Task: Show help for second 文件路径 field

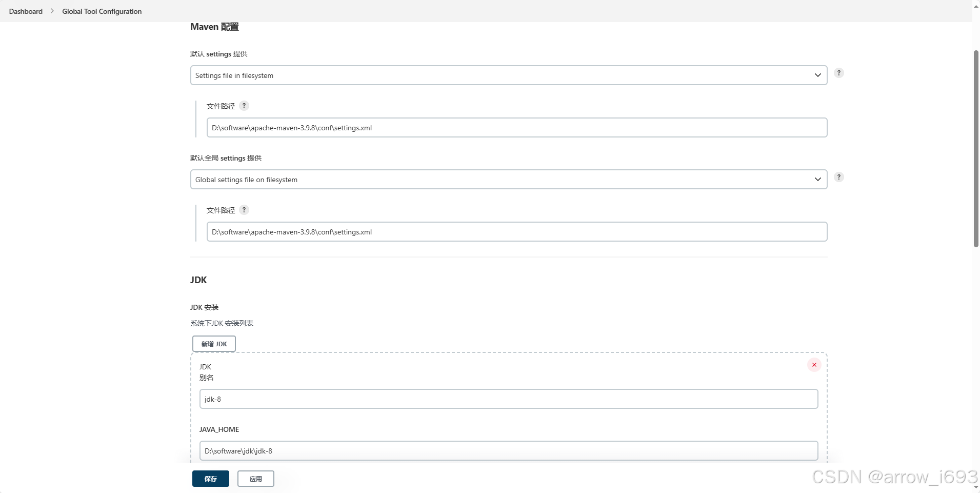Action: [x=244, y=210]
